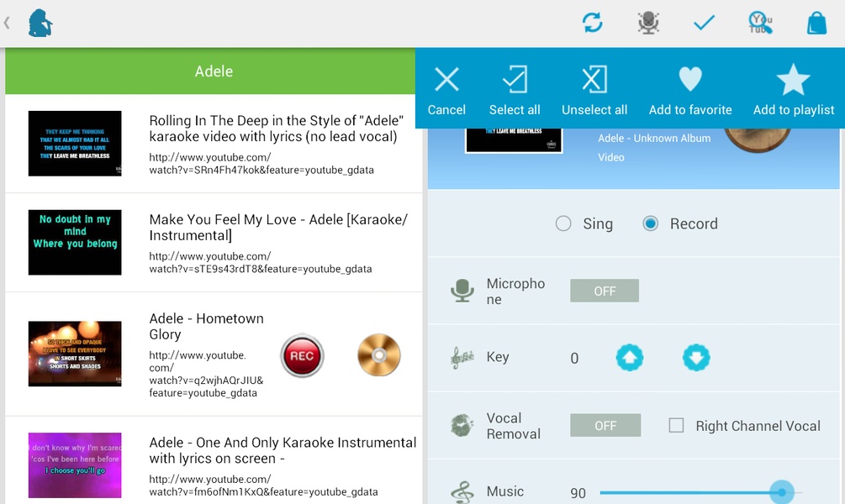
Task: Open the fm6ofNm1KxQ YouTube link
Action: click(263, 486)
